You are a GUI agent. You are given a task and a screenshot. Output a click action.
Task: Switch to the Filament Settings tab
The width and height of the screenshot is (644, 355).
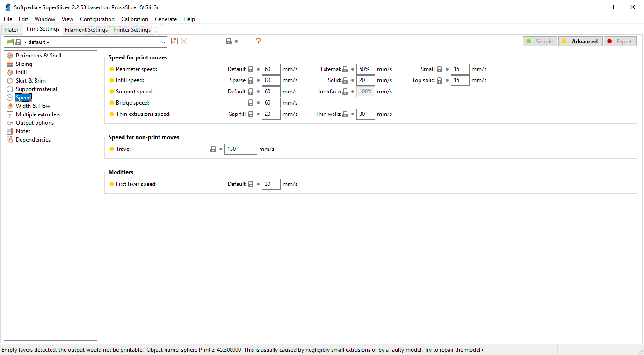pyautogui.click(x=86, y=30)
